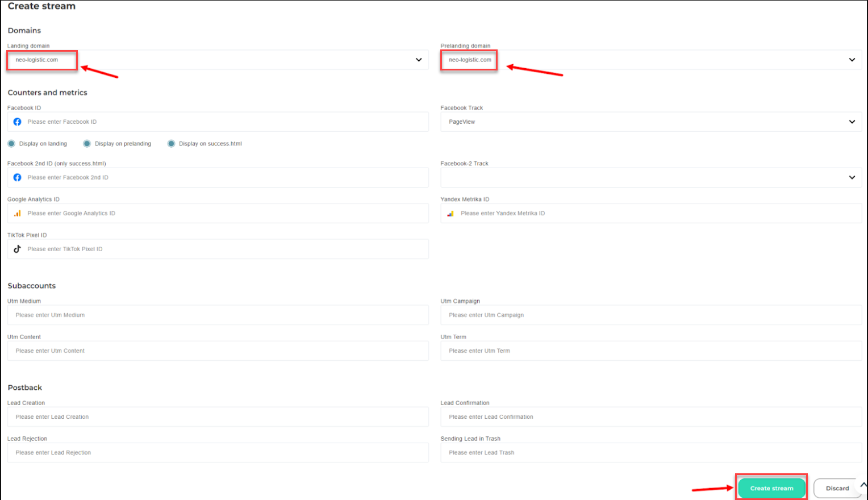Focus the Facebook ID input field
Image resolution: width=868 pixels, height=500 pixels.
[218, 122]
